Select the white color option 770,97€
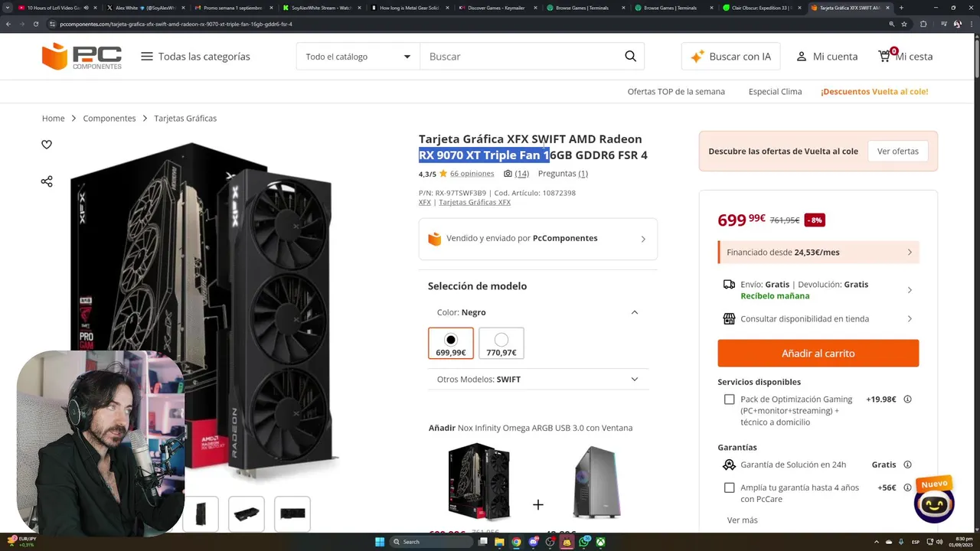 point(501,343)
